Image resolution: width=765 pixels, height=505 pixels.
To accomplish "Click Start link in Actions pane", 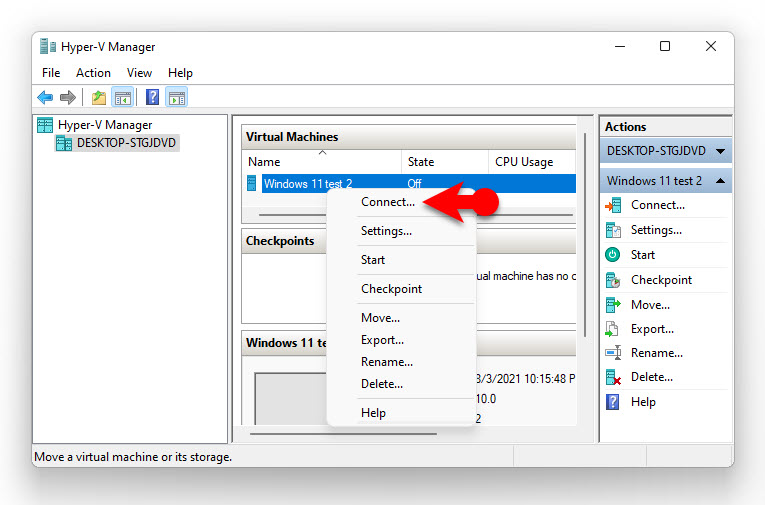I will pos(643,255).
